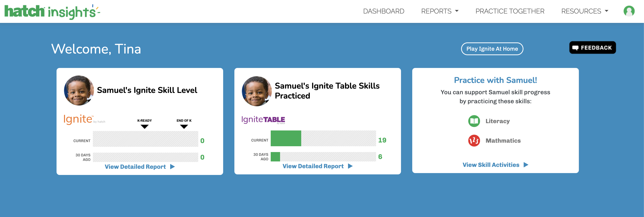View Detailed Report for Ignite Table Skills
The width and height of the screenshot is (644, 217).
point(318,166)
